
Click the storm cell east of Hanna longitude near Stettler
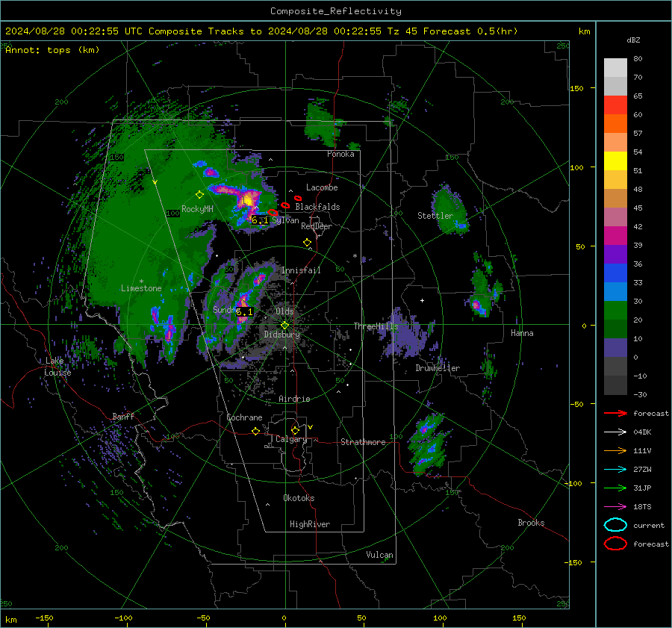pos(450,209)
